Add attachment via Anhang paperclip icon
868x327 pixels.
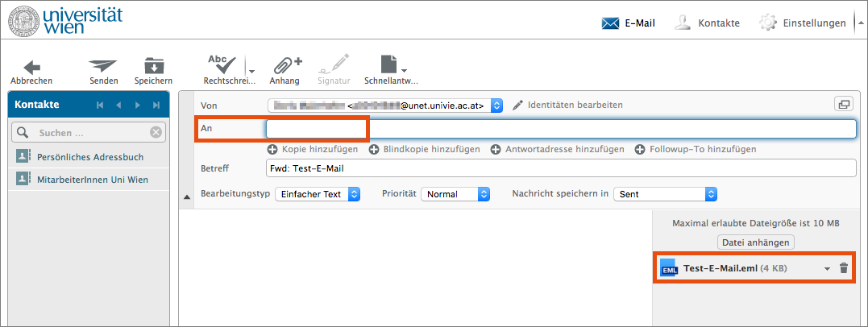click(x=284, y=66)
